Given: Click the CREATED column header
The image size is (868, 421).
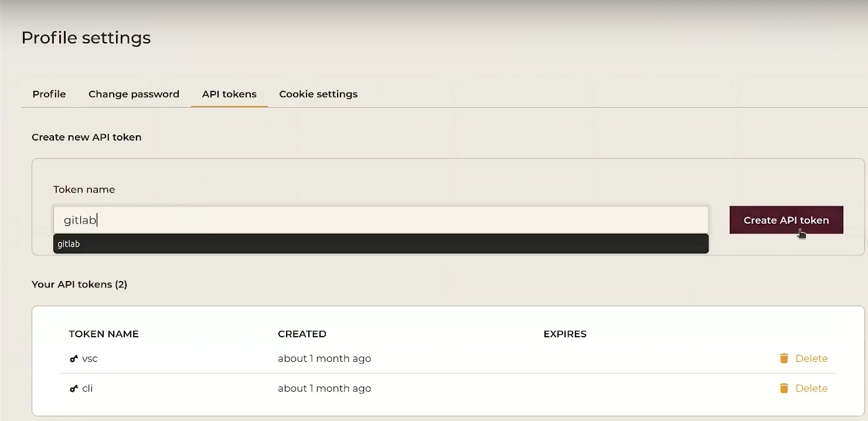Looking at the screenshot, I should (x=302, y=334).
